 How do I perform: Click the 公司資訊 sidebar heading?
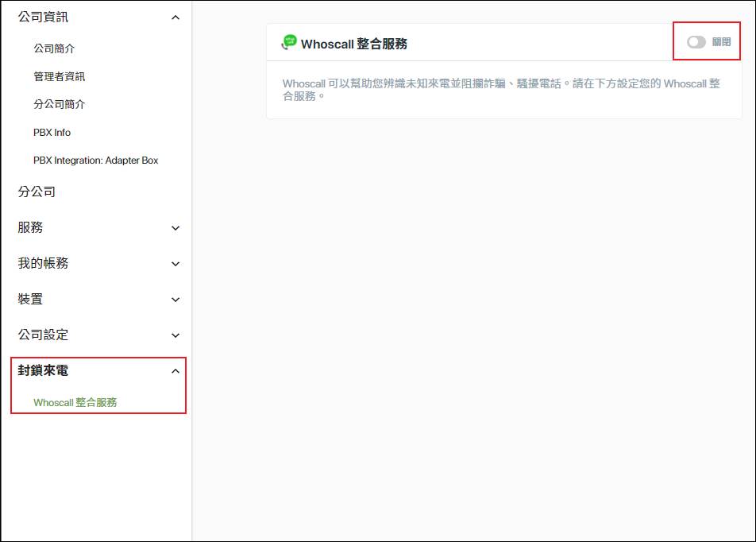point(43,17)
